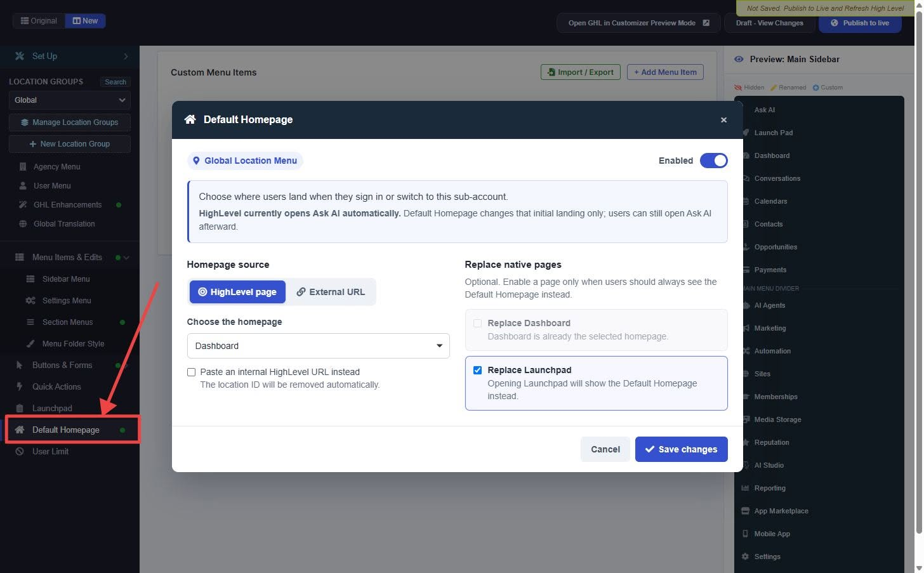Turn off the Enabled toggle switch

713,161
